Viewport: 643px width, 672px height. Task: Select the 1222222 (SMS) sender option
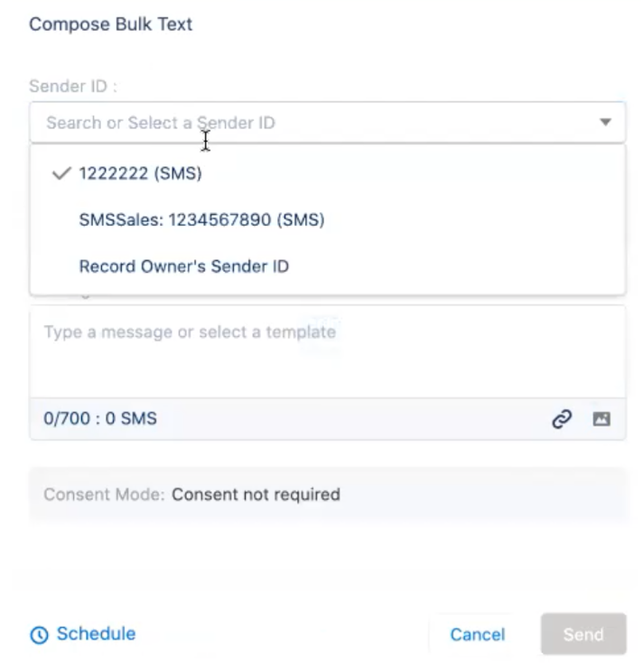tap(140, 173)
